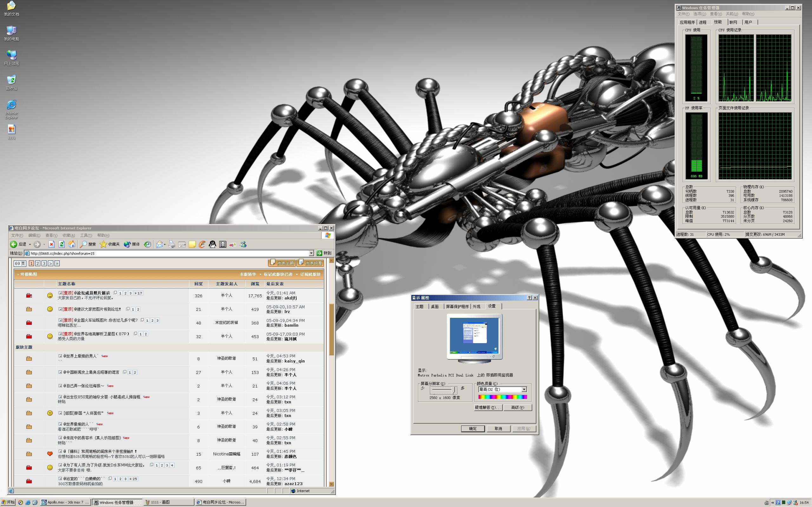Open the Mail button dropdown arrow
This screenshot has height=507, width=812.
165,244
